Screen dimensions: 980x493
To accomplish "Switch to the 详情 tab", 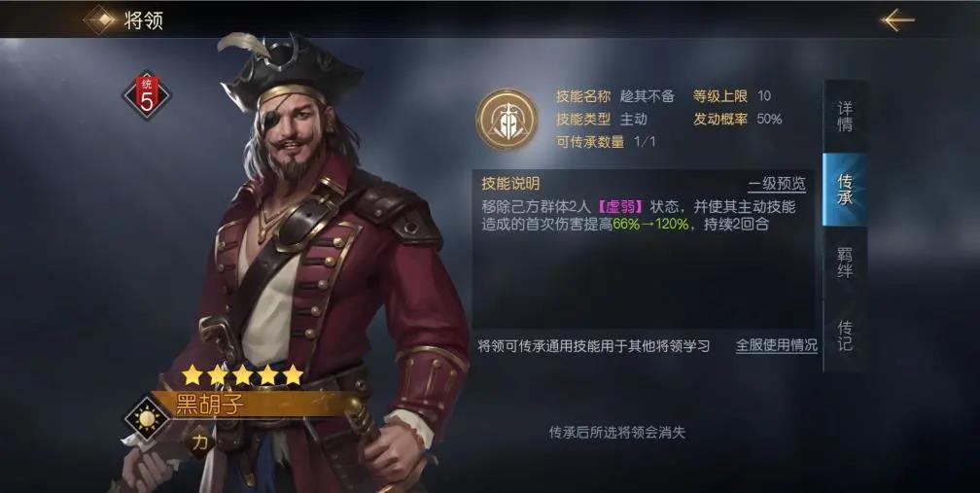I will [x=845, y=117].
